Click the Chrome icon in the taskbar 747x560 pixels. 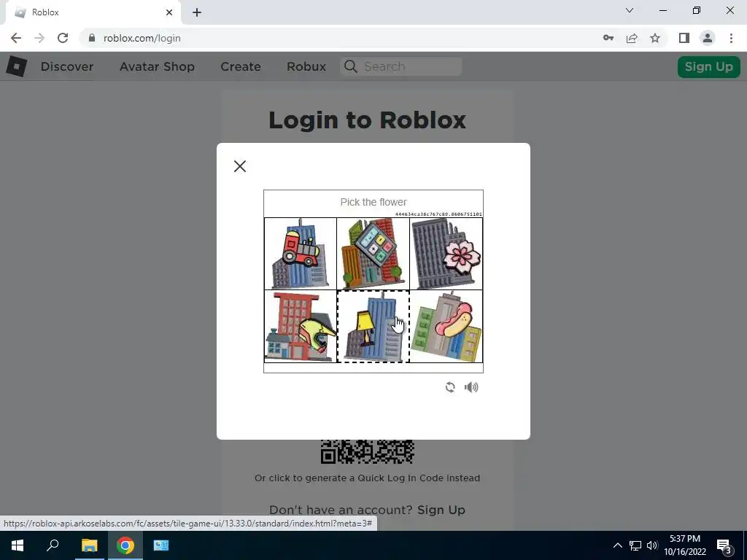tap(125, 545)
